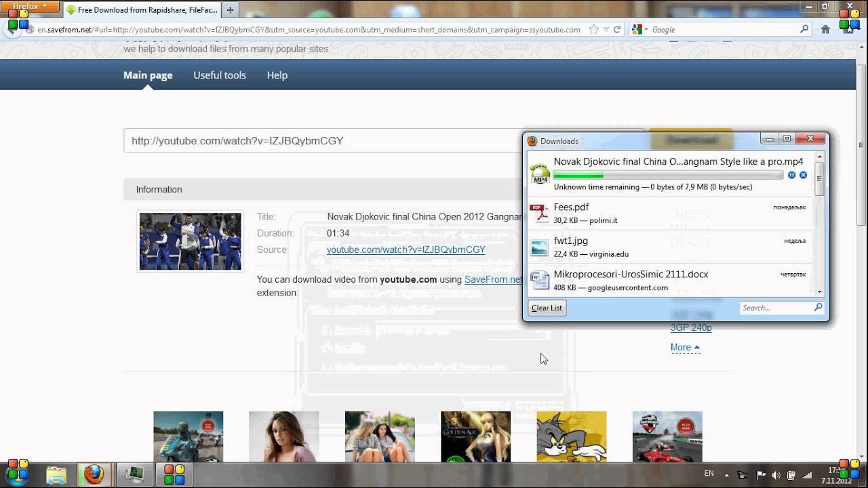Viewport: 868px width, 488px height.
Task: Open the volume speaker tray icon
Action: (x=776, y=475)
